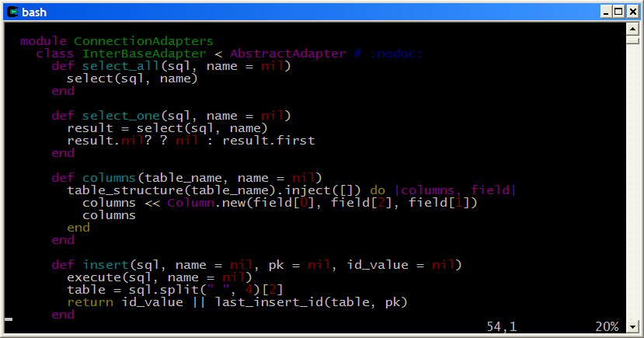
Task: Minimize the bash window
Action: tap(606, 12)
